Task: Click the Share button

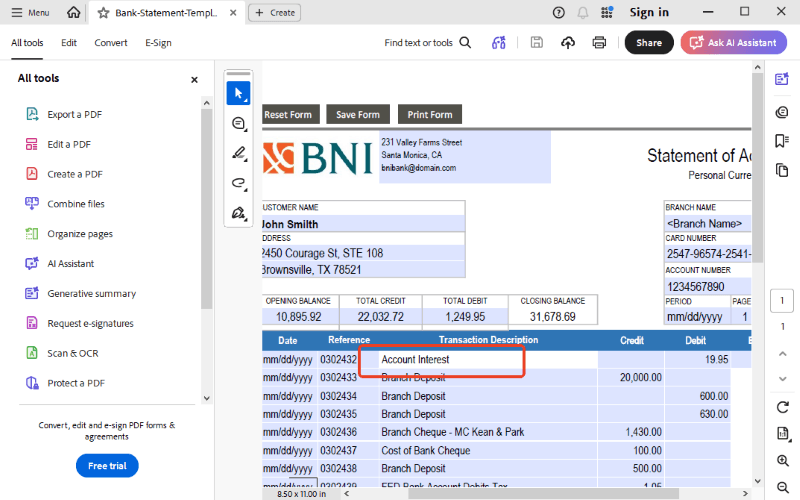Action: tap(649, 43)
